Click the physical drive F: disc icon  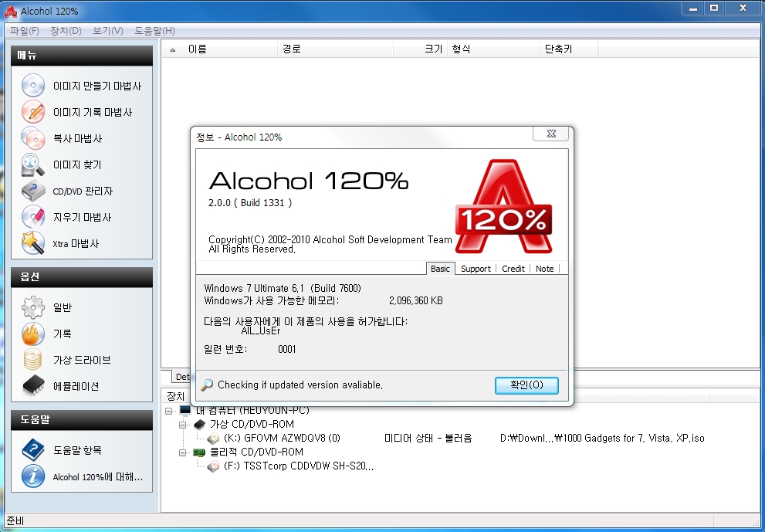[213, 466]
